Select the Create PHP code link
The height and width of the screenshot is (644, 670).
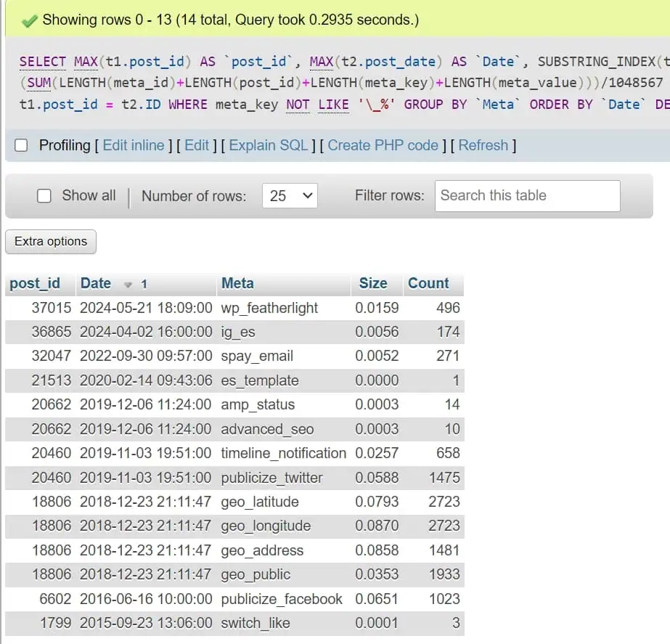tap(383, 145)
